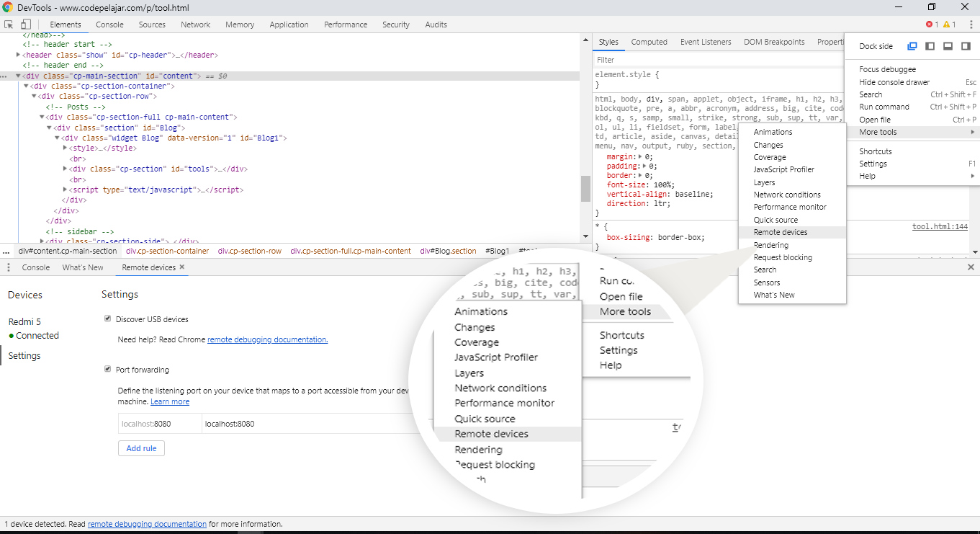Image resolution: width=980 pixels, height=534 pixels.
Task: Open the Audits tab
Action: point(436,25)
